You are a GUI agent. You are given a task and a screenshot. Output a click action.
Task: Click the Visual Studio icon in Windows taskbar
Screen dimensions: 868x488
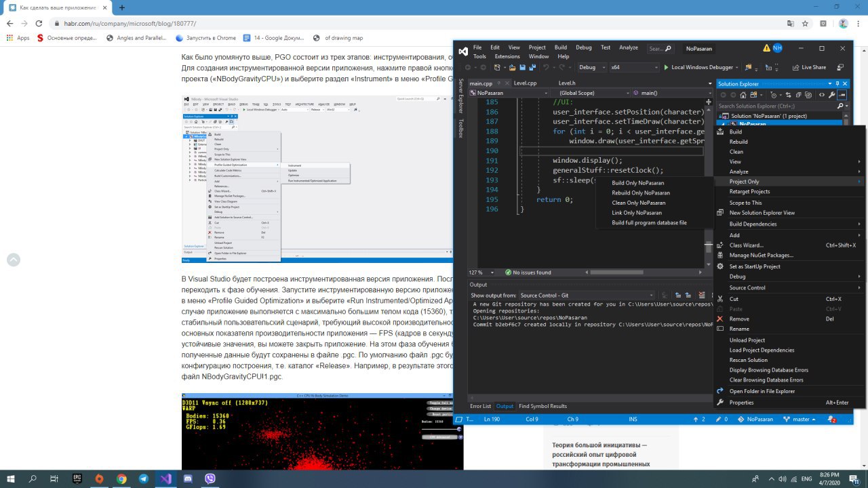pyautogui.click(x=166, y=479)
